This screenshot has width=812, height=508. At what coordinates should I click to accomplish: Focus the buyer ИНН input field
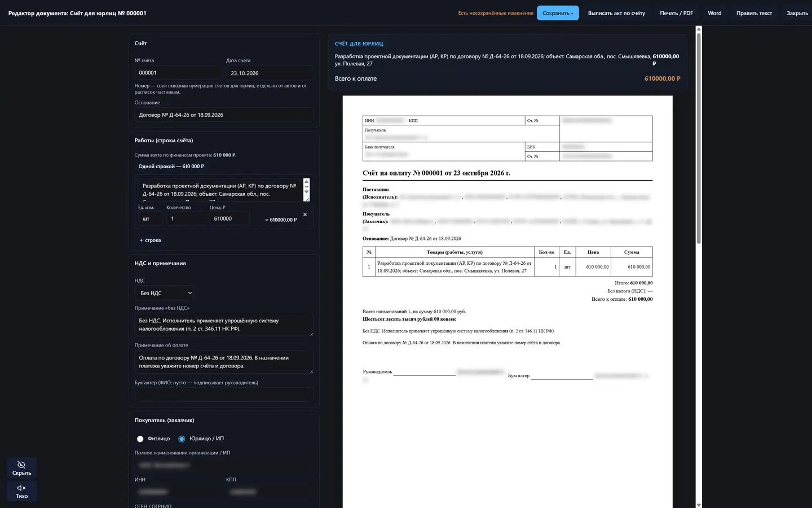[178, 492]
